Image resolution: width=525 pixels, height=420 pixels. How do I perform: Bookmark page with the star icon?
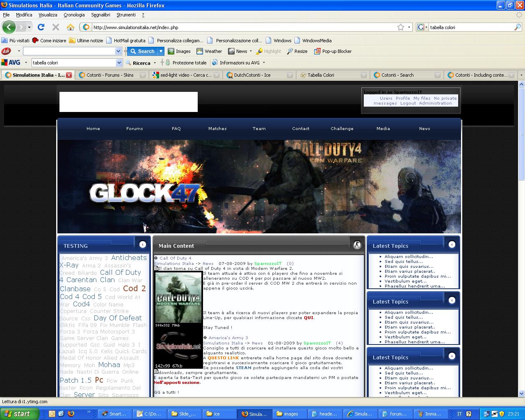[x=401, y=27]
